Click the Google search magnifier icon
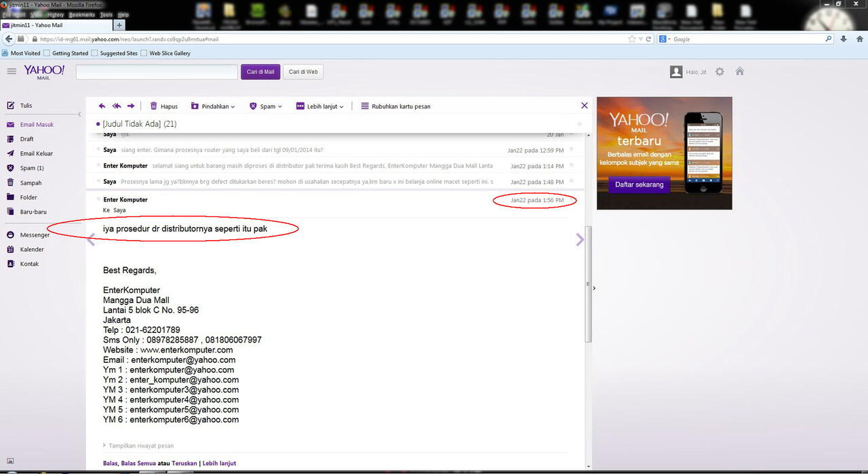 (x=828, y=39)
